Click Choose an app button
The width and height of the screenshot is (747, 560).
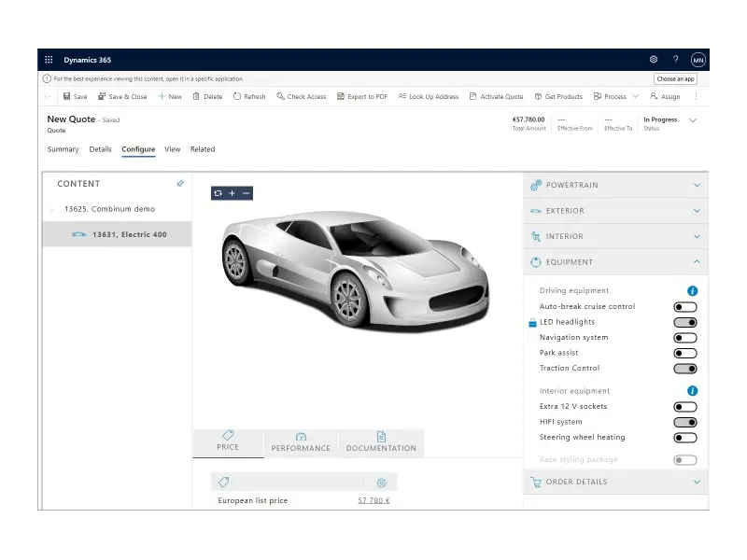pyautogui.click(x=675, y=79)
